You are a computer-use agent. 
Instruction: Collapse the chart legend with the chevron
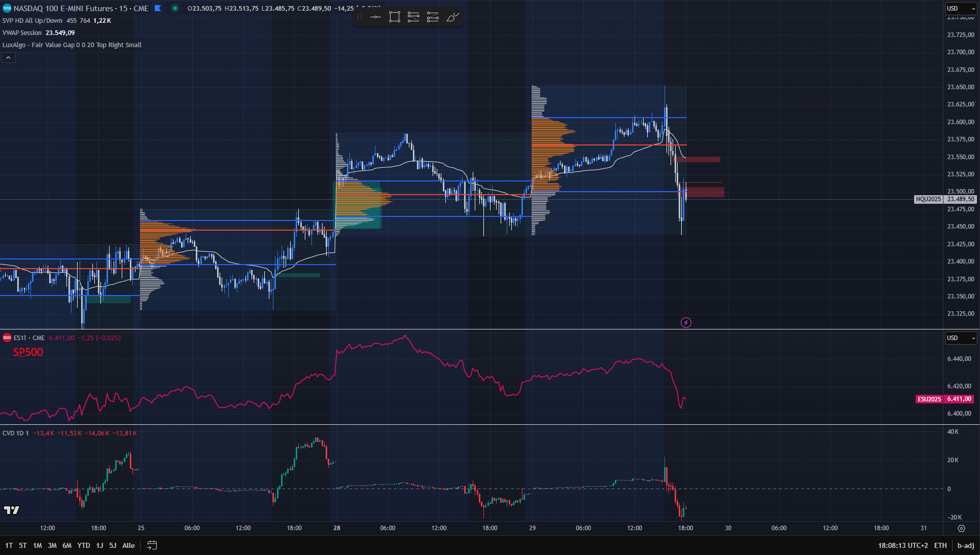pos(8,57)
